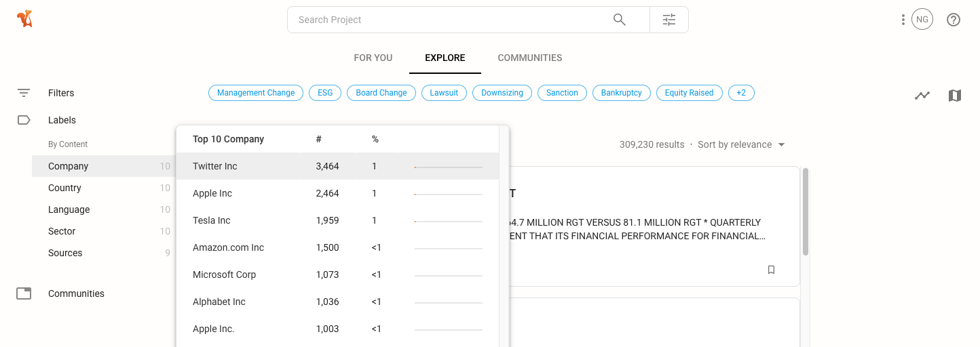Open the Sort by relevance dropdown
The width and height of the screenshot is (980, 347).
741,144
